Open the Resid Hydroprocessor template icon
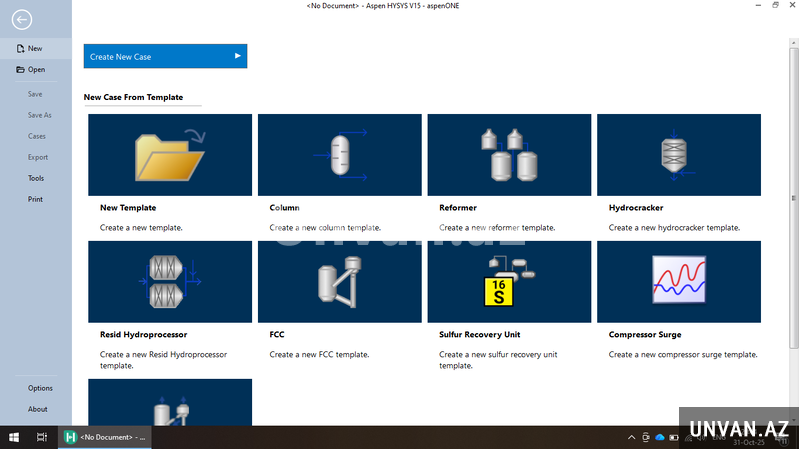 [170, 281]
